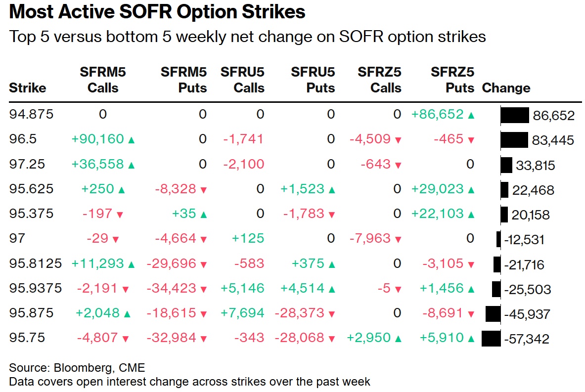Click the green up arrow next to +90,160
This screenshot has height=392, width=585.
point(131,140)
